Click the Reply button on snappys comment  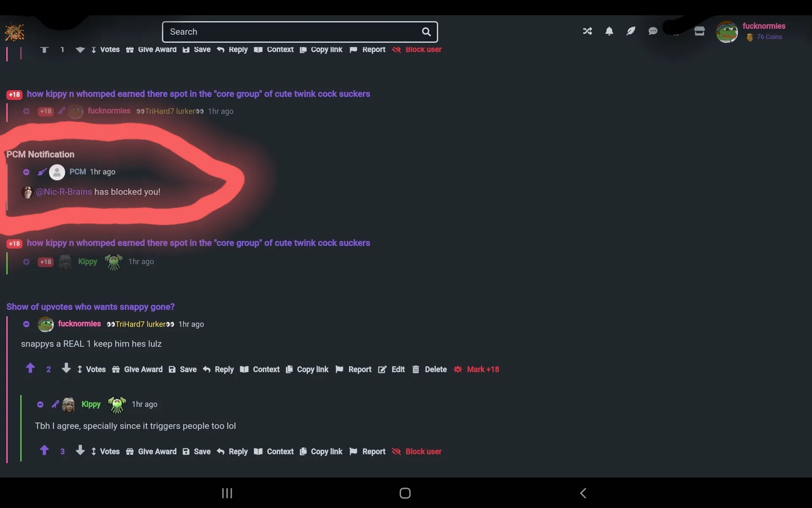pyautogui.click(x=223, y=369)
